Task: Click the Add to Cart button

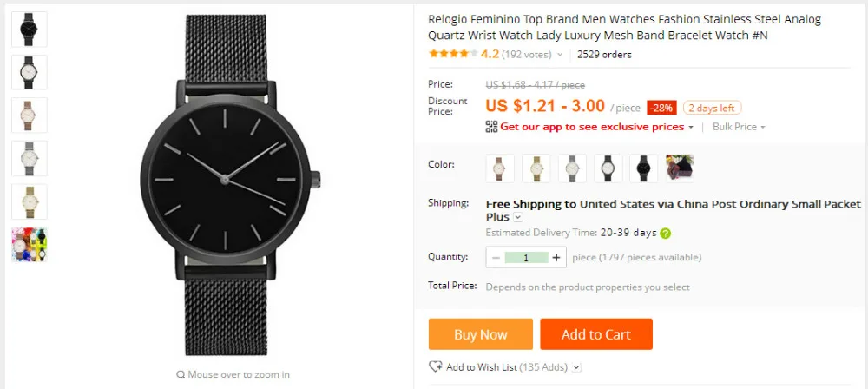Action: [x=595, y=334]
